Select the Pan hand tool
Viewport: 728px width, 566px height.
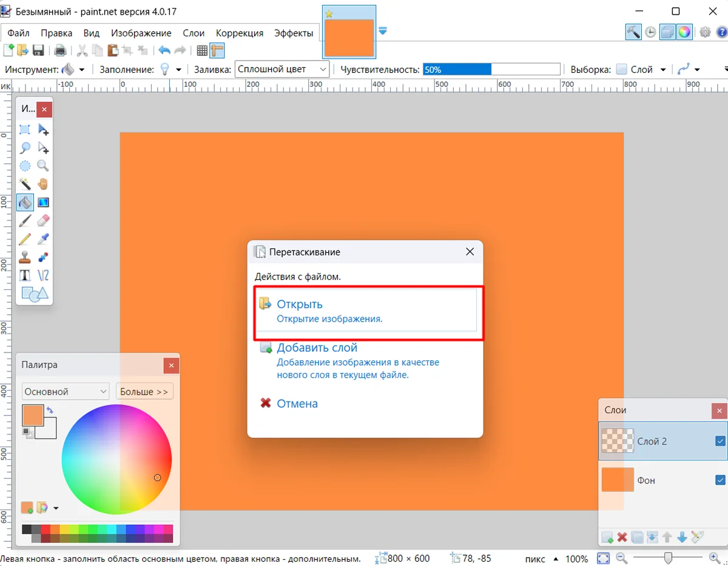pyautogui.click(x=43, y=184)
